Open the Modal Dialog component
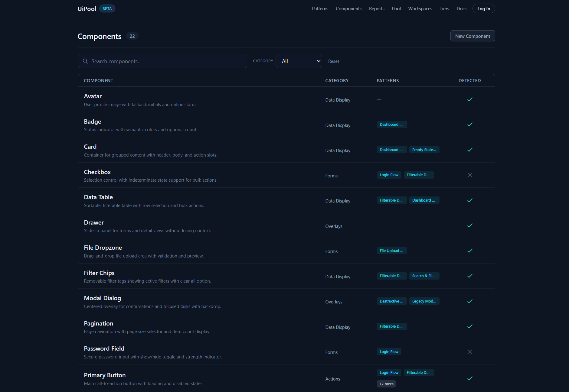This screenshot has height=392, width=569. coord(103,298)
